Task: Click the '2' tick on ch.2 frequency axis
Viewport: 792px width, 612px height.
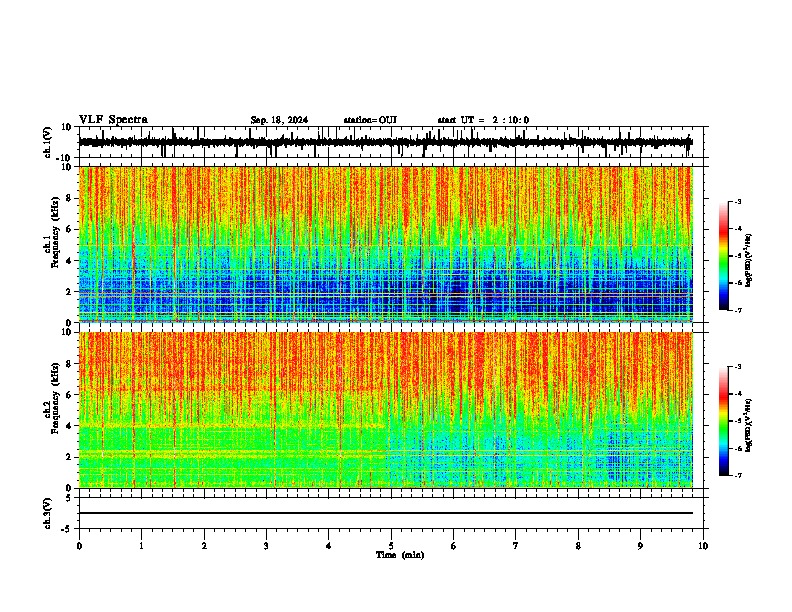Action: coord(69,457)
